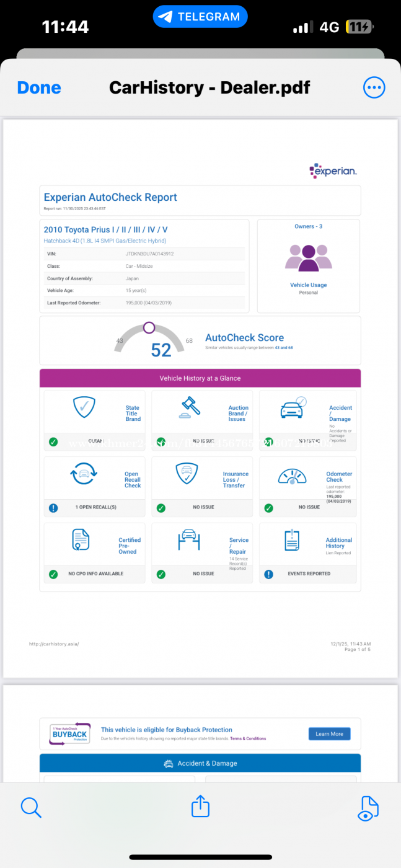This screenshot has width=401, height=868.
Task: Tap the State Title Brand shield icon
Action: tap(84, 407)
